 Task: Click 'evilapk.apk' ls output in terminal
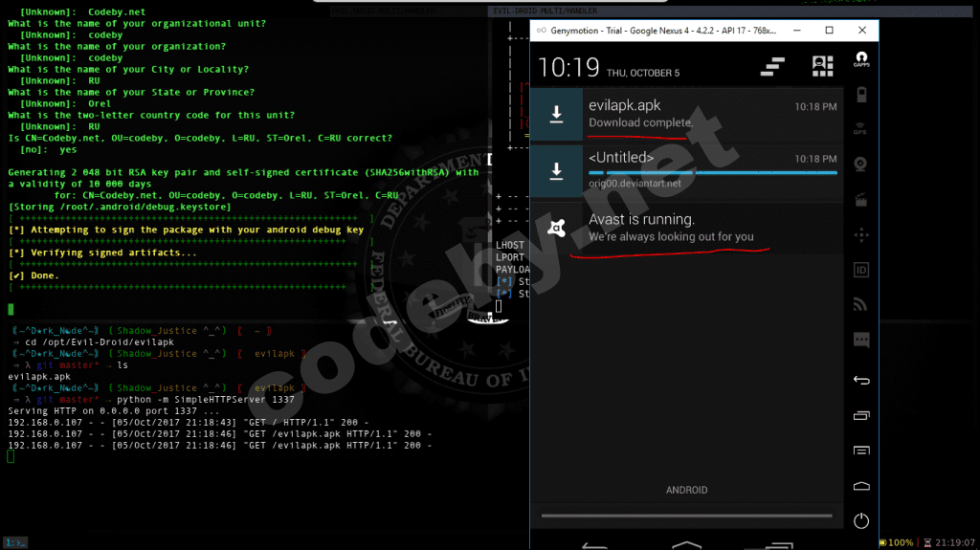tap(38, 376)
